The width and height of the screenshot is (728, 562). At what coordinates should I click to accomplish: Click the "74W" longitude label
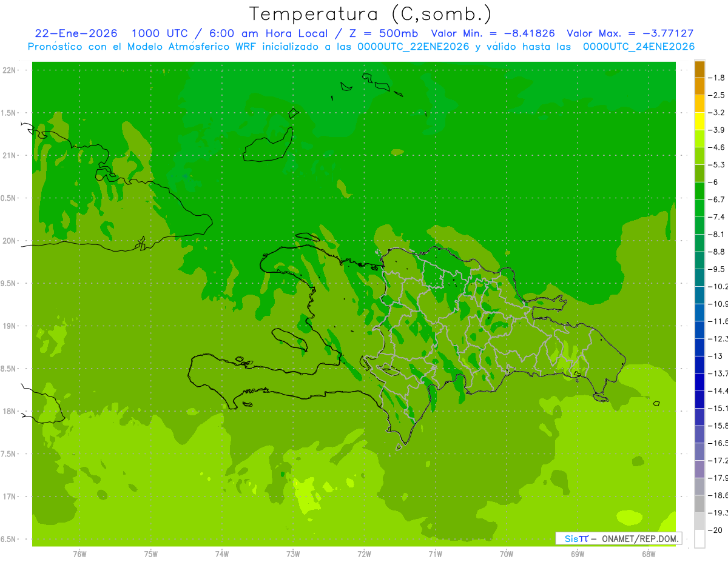pos(222,554)
